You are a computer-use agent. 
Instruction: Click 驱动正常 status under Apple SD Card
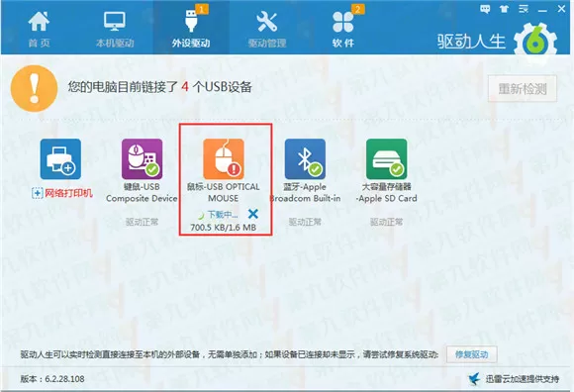click(387, 222)
